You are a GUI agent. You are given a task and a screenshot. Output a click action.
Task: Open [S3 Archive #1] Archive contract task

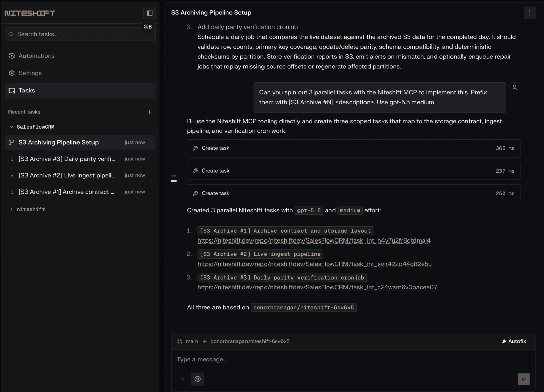tap(80, 192)
